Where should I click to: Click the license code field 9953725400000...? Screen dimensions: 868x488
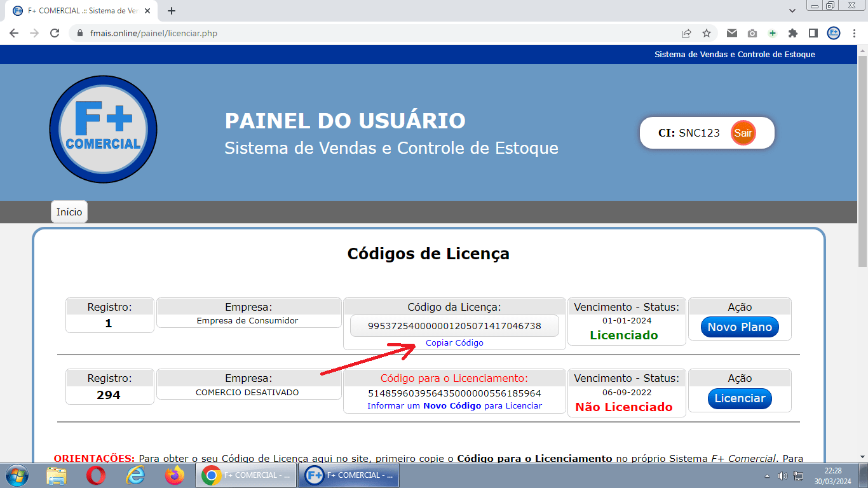(x=454, y=326)
